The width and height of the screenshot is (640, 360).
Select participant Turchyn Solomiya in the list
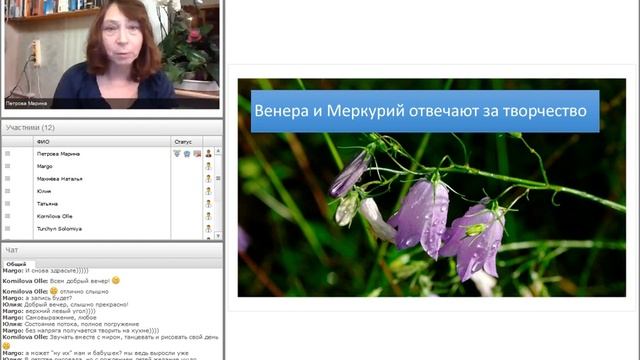point(60,229)
